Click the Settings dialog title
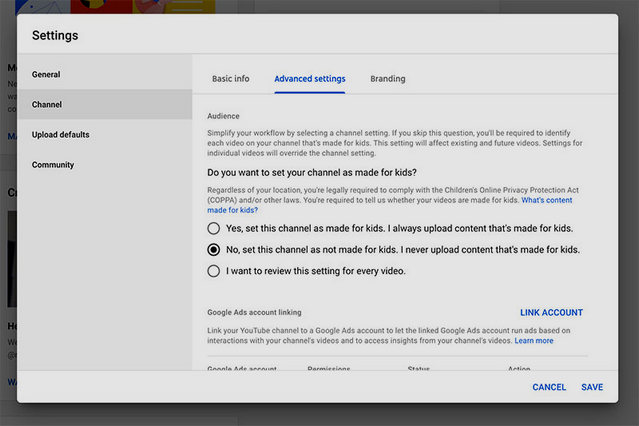 click(x=55, y=35)
